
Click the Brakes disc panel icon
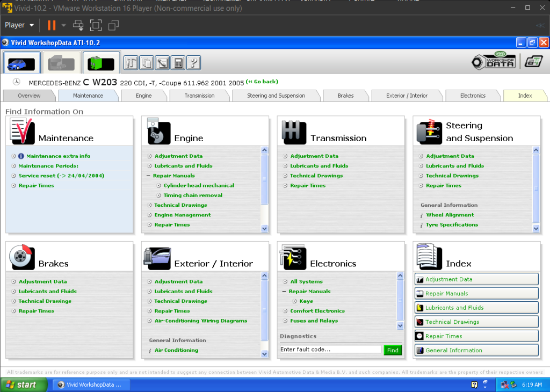pyautogui.click(x=21, y=257)
